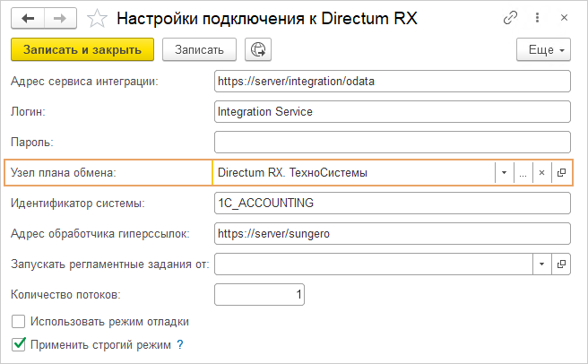The width and height of the screenshot is (588, 364).
Task: Add form to favorites with star icon
Action: tap(99, 18)
